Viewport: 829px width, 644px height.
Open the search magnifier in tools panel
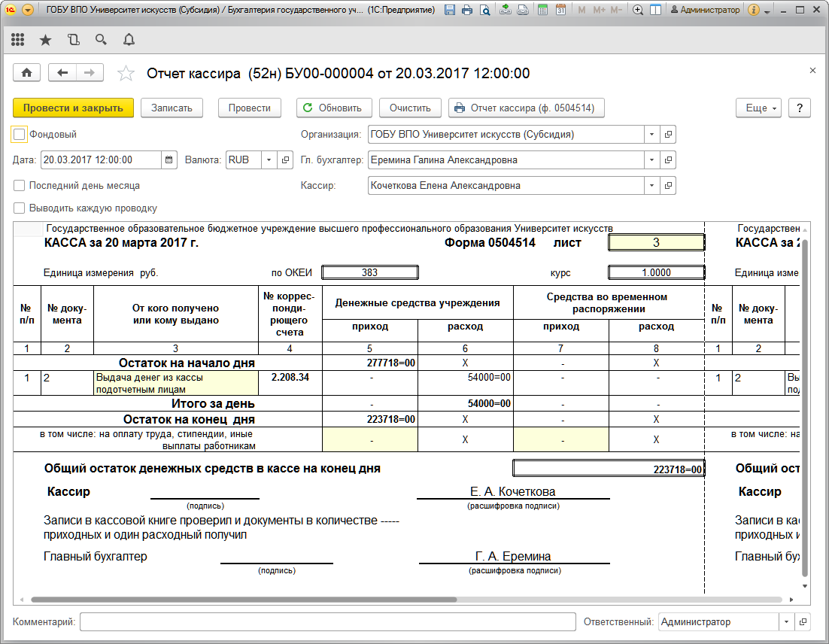tap(101, 40)
